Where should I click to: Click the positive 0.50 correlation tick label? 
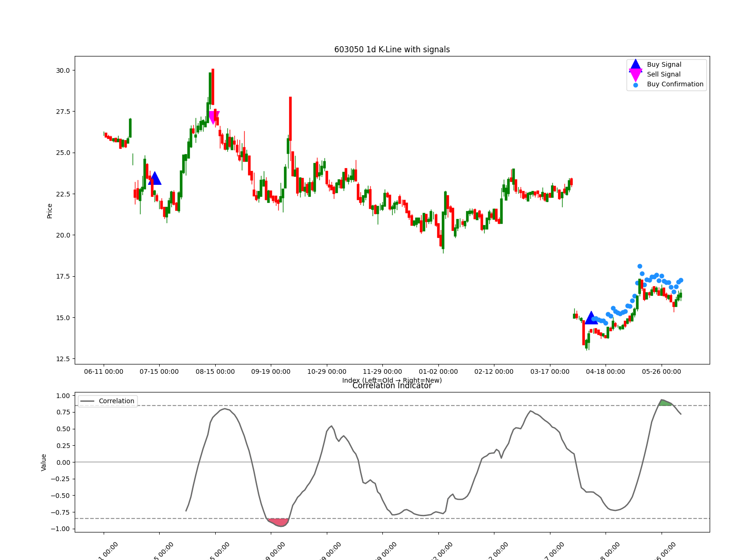(63, 429)
